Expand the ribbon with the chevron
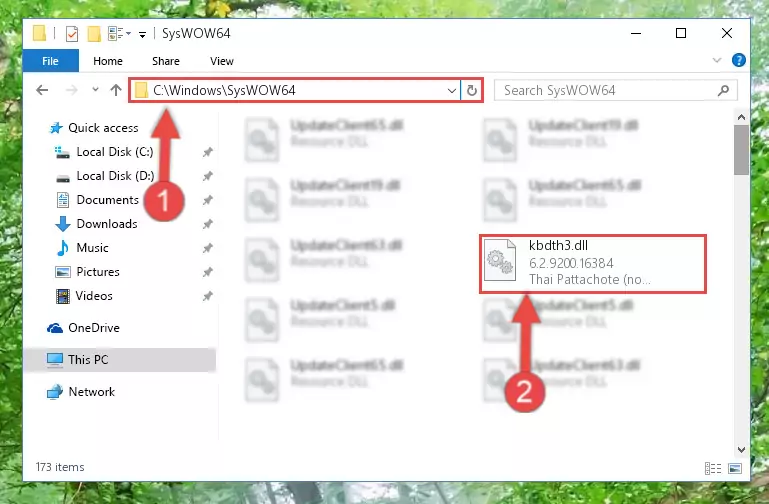Screen dimensions: 769x504 (717, 60)
